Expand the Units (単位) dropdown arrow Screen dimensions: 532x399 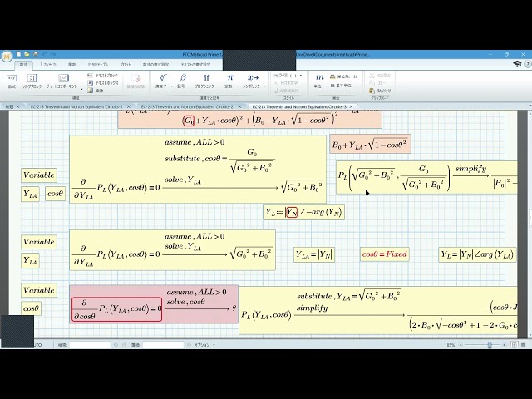[326, 86]
